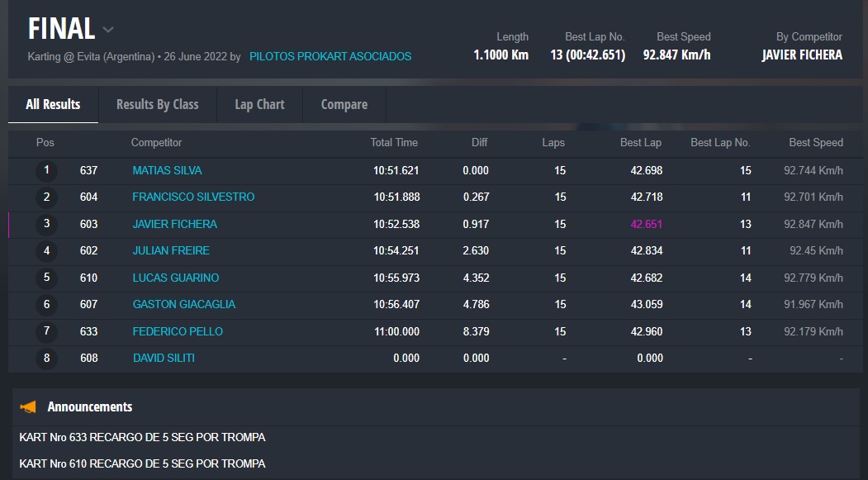This screenshot has height=480, width=868.
Task: Click the position 8 circle badge
Action: 46,358
